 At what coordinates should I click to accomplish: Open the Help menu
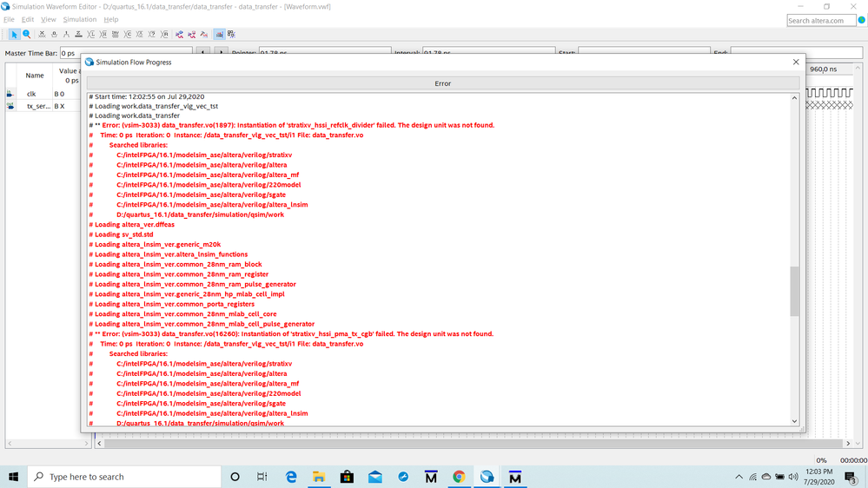click(x=111, y=19)
